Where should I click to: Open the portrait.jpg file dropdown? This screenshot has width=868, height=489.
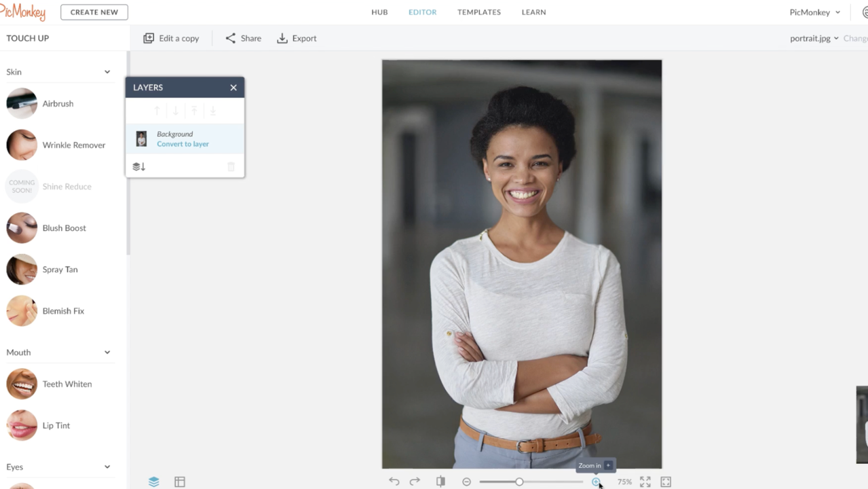tap(814, 39)
